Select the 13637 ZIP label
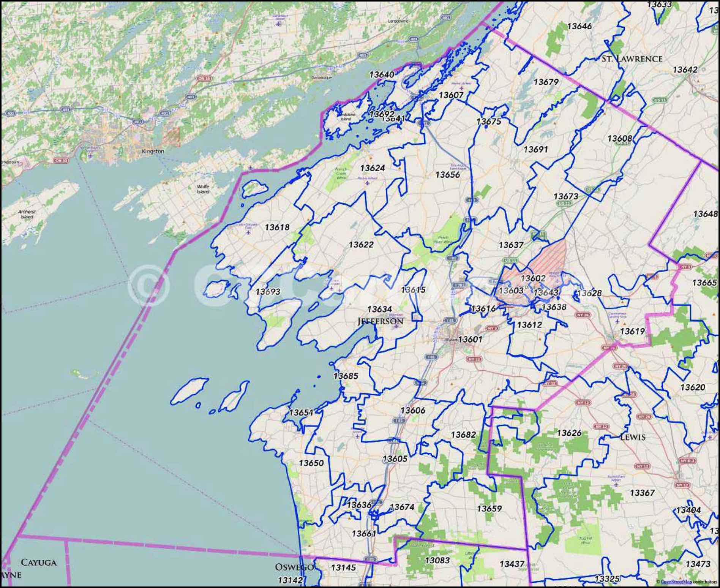The height and width of the screenshot is (588, 720). (511, 245)
